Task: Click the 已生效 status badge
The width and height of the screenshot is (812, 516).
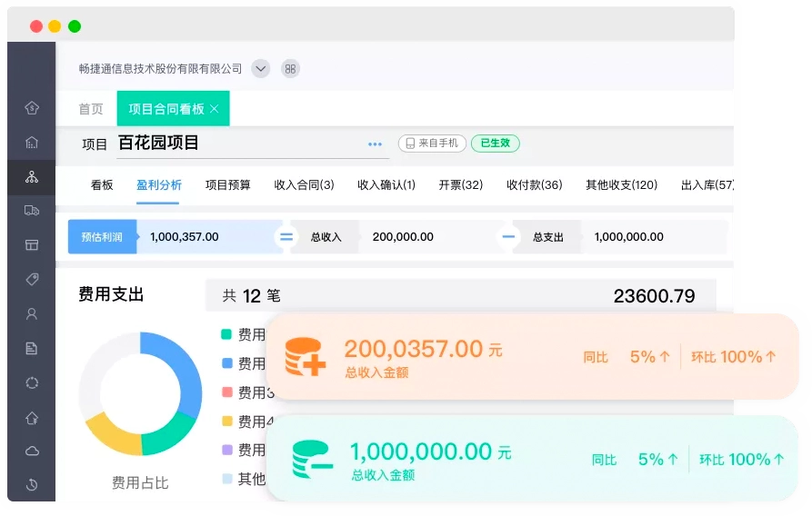Action: coord(496,144)
